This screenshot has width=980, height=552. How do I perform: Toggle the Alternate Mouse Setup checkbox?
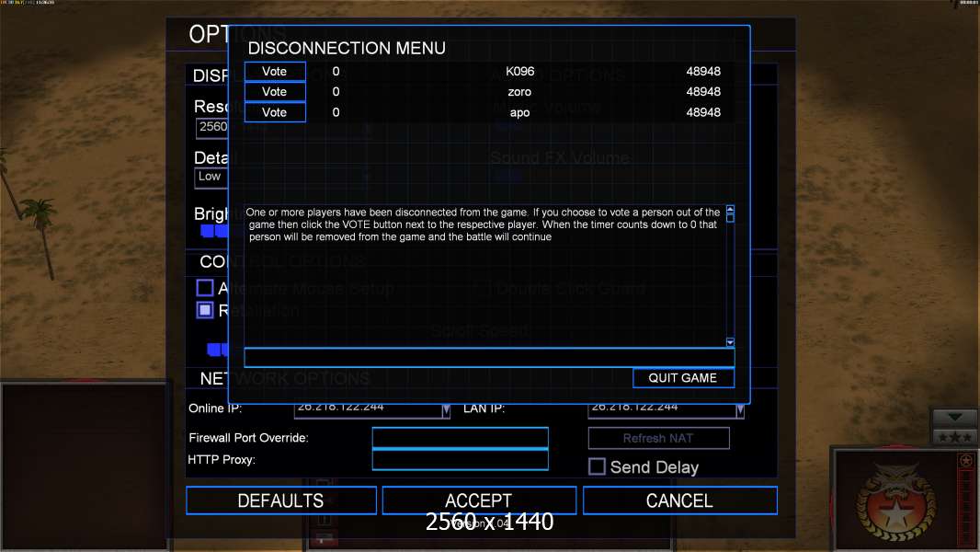pos(205,288)
